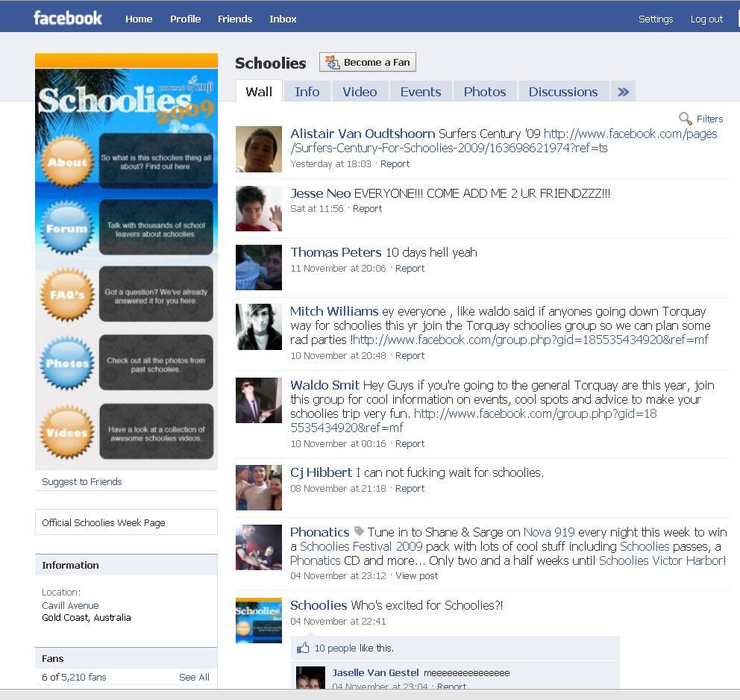Expand the hidden tabs chevron next to Discussions
Image resolution: width=740 pixels, height=700 pixels.
(x=623, y=91)
